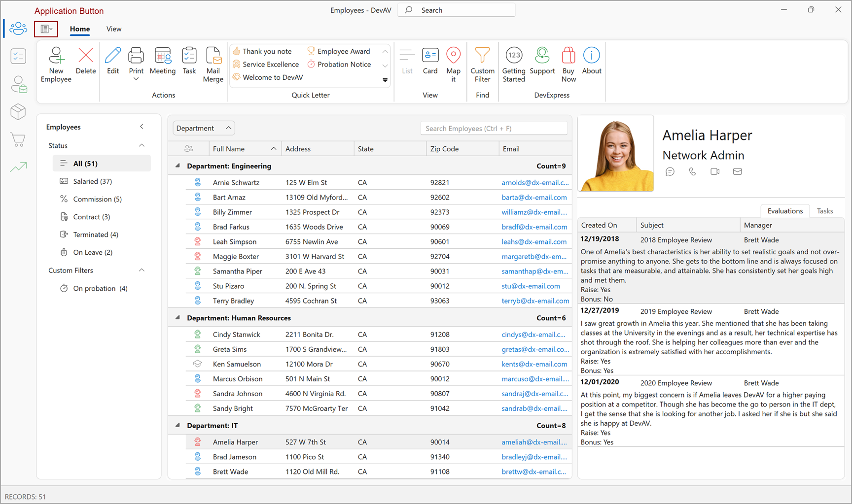Viewport: 852px width, 504px height.
Task: Send a Probation Notice quick letter
Action: (344, 64)
